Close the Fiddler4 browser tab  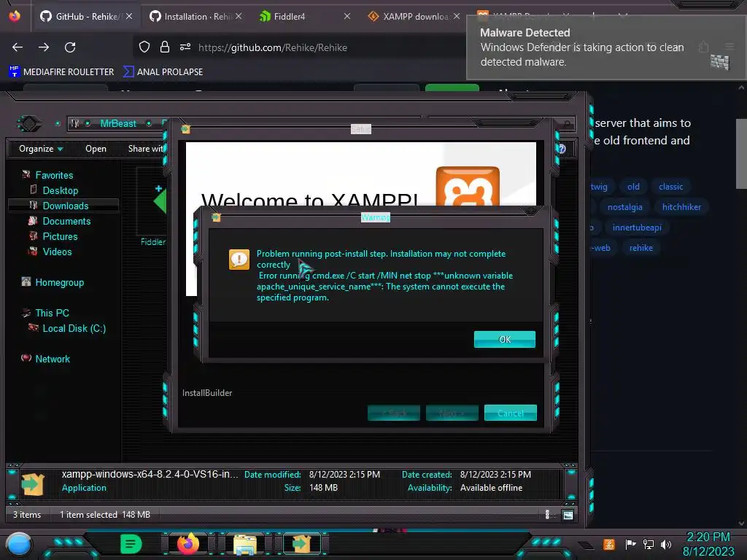[x=347, y=17]
